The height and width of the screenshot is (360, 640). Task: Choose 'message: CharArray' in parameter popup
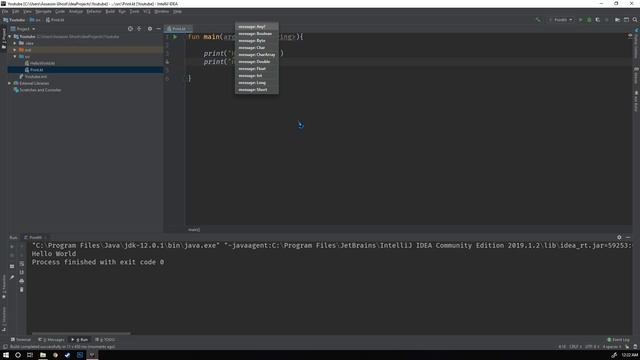[x=257, y=55]
